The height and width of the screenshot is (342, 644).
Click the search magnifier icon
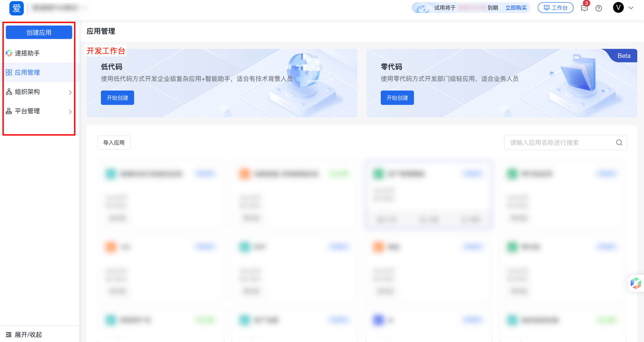[619, 142]
